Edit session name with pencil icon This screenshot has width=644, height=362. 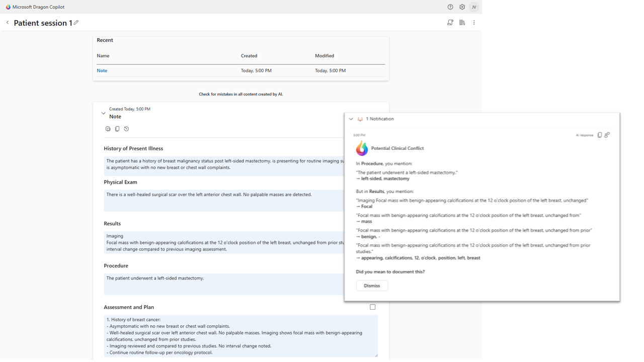pyautogui.click(x=76, y=23)
